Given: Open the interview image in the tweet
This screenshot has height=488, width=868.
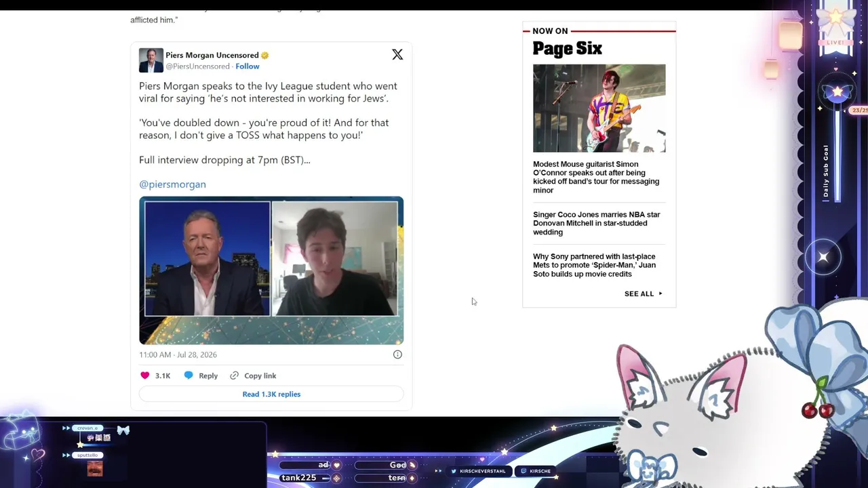Looking at the screenshot, I should coord(271,270).
